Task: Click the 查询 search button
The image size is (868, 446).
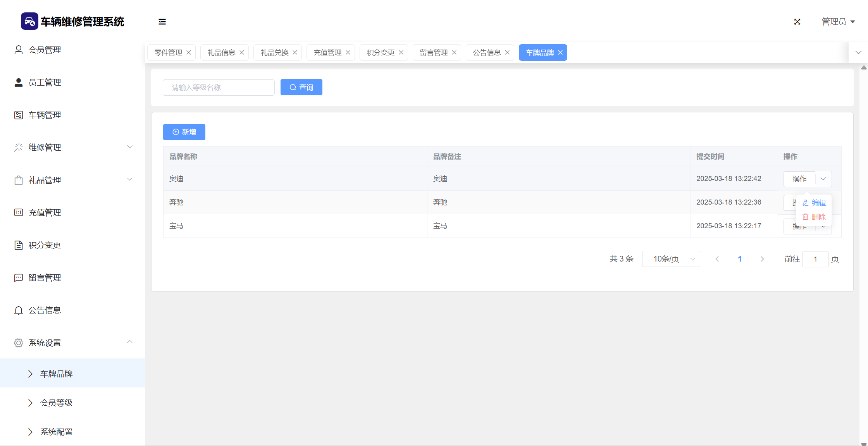Action: tap(301, 88)
